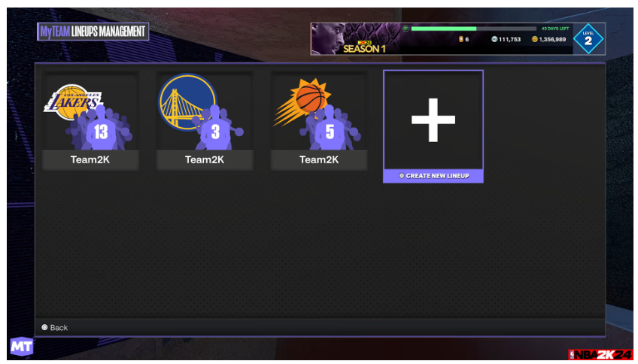Click the NBA 2K24 logo
The height and width of the screenshot is (364, 638).
pyautogui.click(x=600, y=354)
